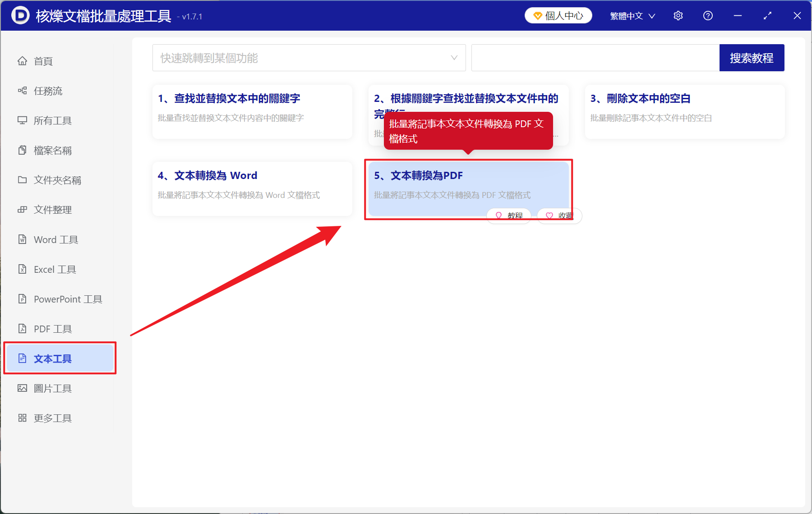This screenshot has width=812, height=514.
Task: Click the 教程 button on card 5
Action: [x=509, y=216]
